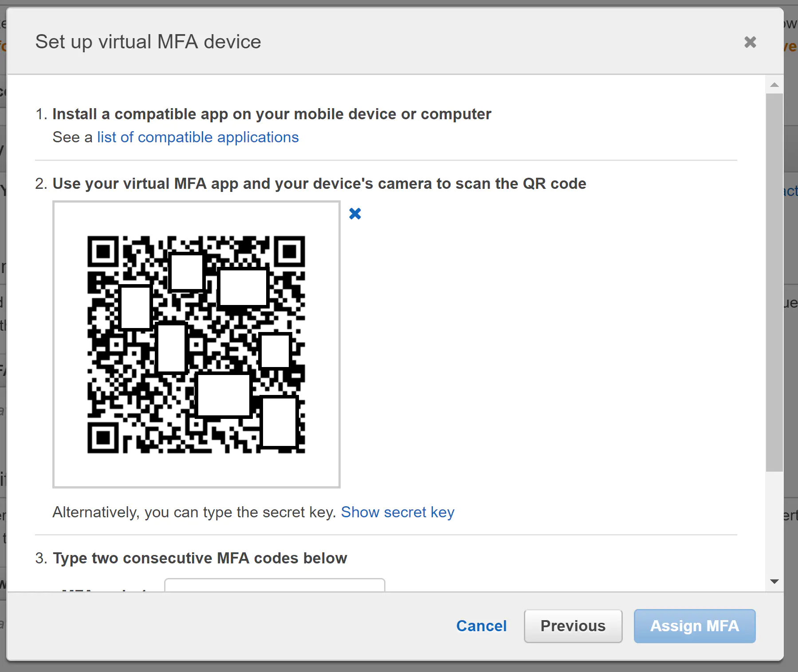This screenshot has height=672, width=798.
Task: Click the QR code image
Action: pyautogui.click(x=196, y=344)
